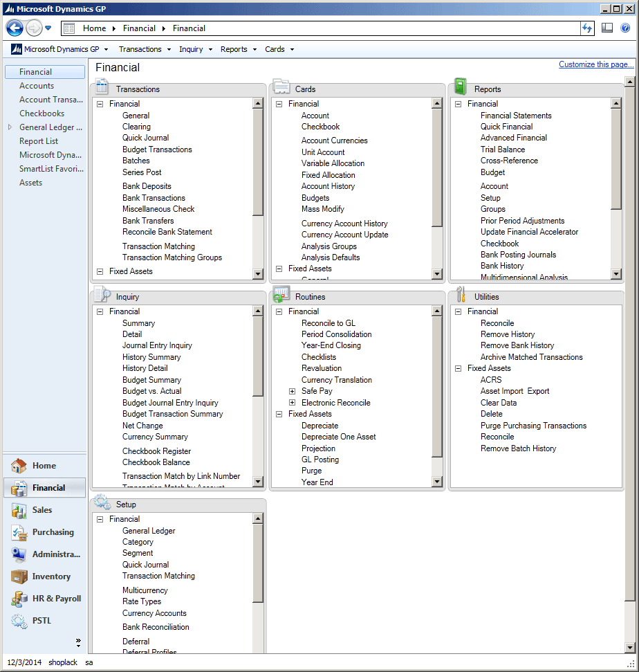Click the HR & Payroll module icon
This screenshot has width=639, height=672.
(x=19, y=599)
